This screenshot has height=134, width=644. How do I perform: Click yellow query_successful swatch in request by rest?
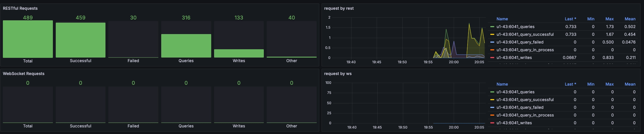(x=492, y=34)
